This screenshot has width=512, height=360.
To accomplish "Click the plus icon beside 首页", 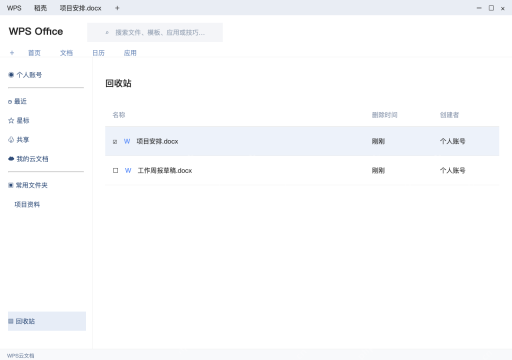I will pos(12,53).
